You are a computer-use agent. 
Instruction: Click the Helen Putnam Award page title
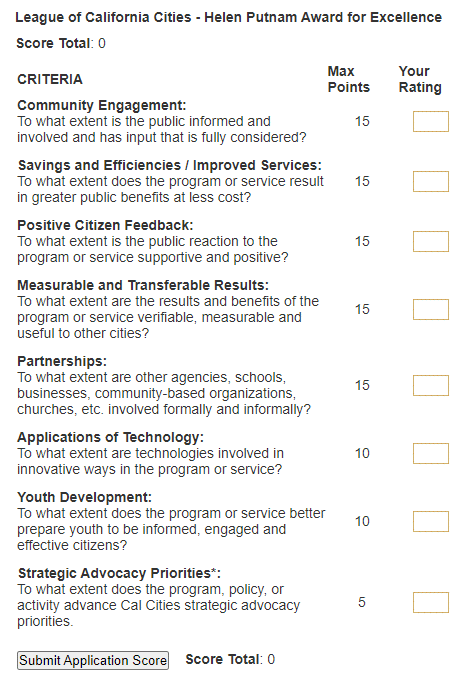click(x=228, y=17)
